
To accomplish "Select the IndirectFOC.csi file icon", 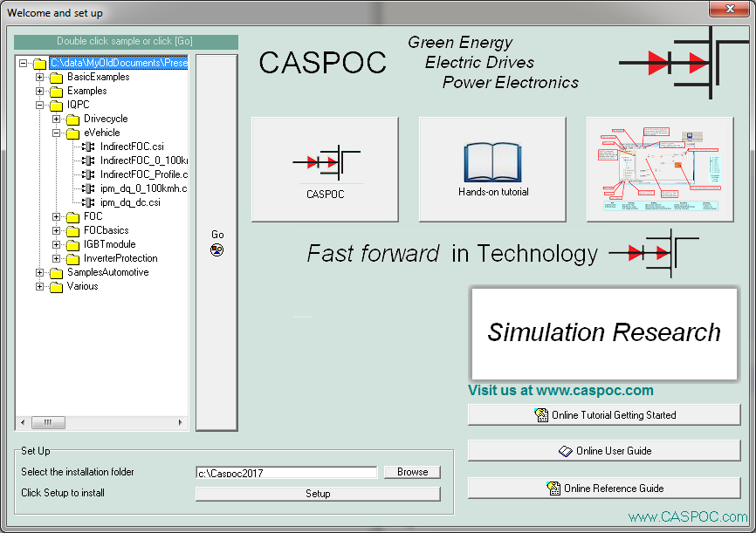I will (88, 147).
